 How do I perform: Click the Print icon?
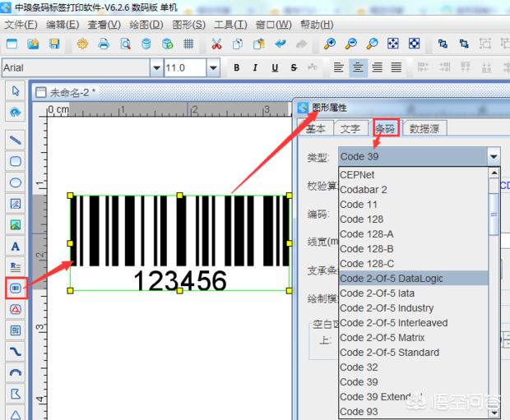click(104, 44)
